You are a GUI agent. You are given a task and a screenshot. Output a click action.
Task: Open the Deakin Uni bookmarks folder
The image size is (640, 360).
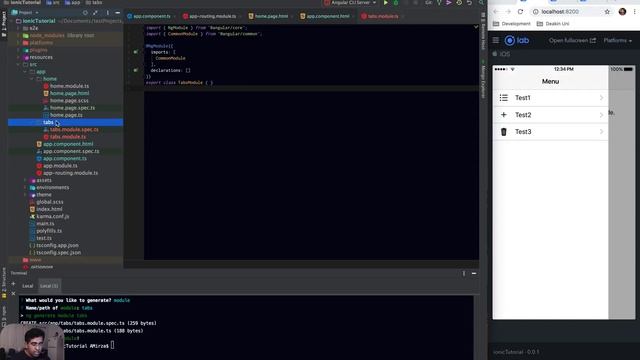(x=553, y=24)
